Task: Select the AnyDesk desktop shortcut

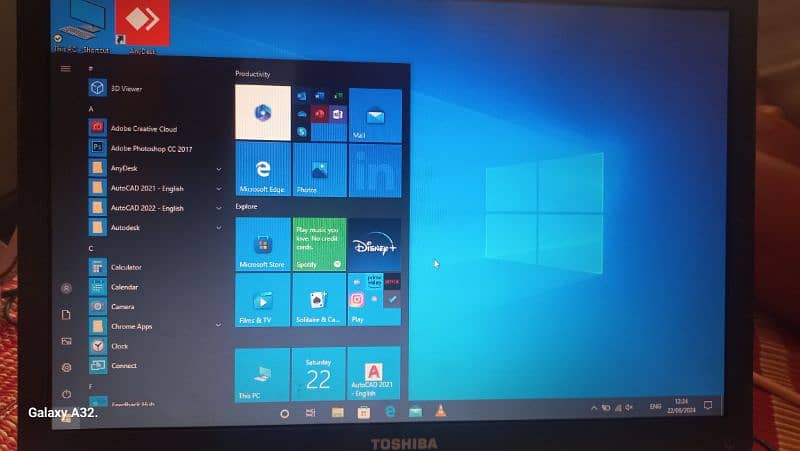Action: click(x=142, y=27)
